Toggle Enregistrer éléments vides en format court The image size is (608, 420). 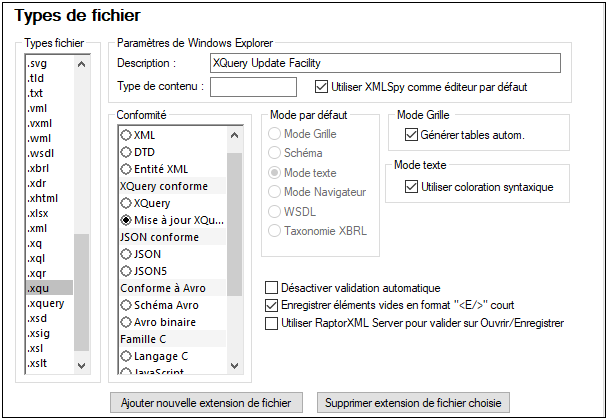coord(272,305)
